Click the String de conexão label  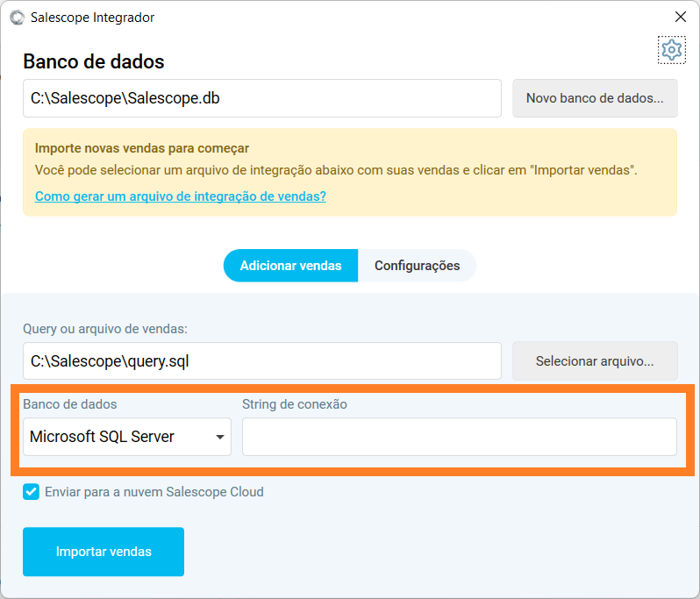pyautogui.click(x=295, y=404)
